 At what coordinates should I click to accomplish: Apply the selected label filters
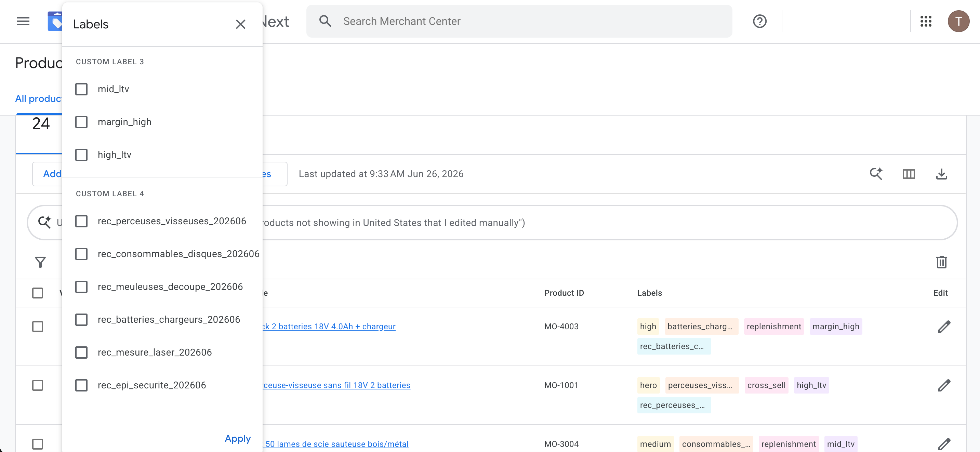pyautogui.click(x=238, y=438)
